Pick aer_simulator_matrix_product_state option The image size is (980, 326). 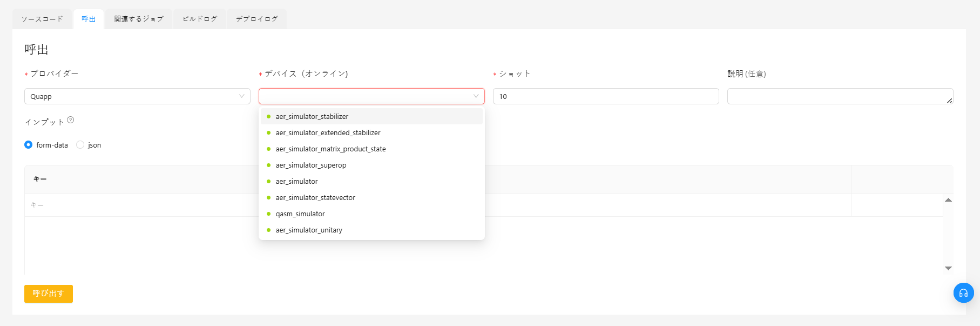(x=330, y=149)
